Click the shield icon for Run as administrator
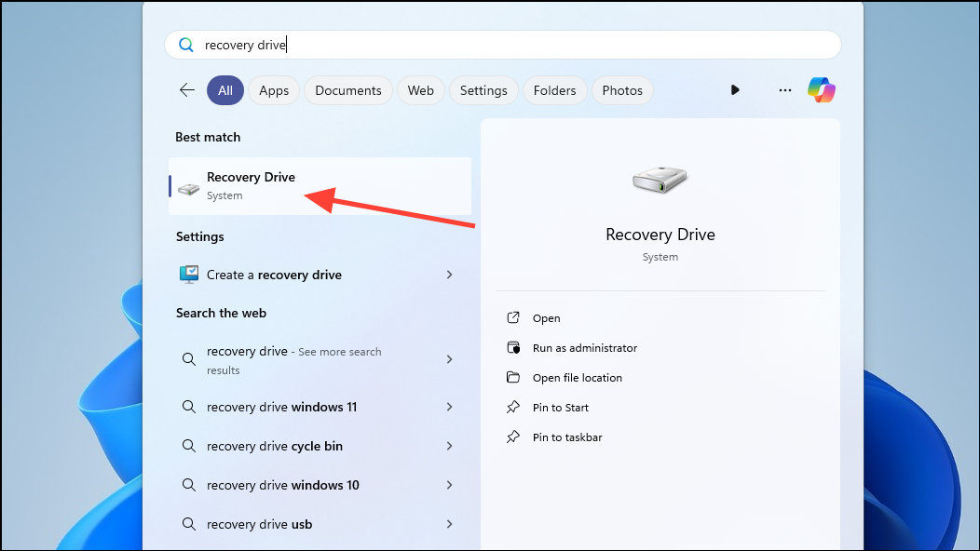Screen dimensions: 980x551 pyautogui.click(x=513, y=347)
